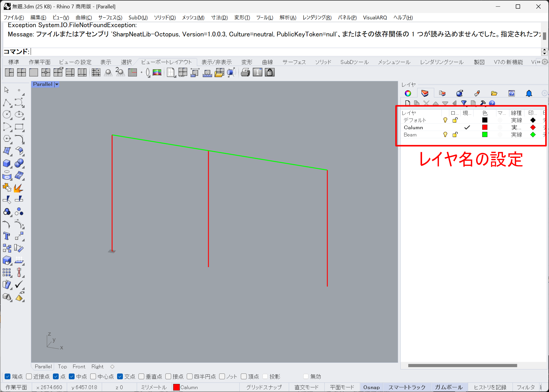The width and height of the screenshot is (549, 392).
Task: Click the Print icon in toolbar
Action: coord(245,73)
